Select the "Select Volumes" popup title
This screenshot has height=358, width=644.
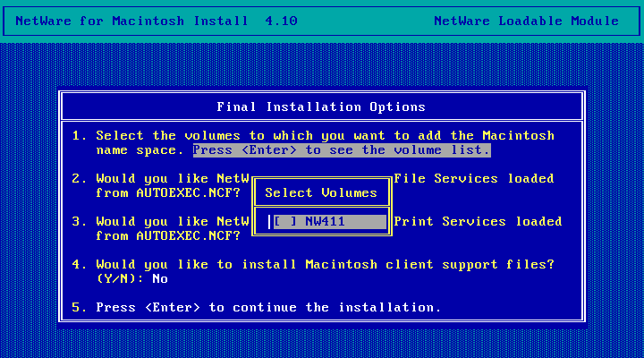(x=321, y=192)
